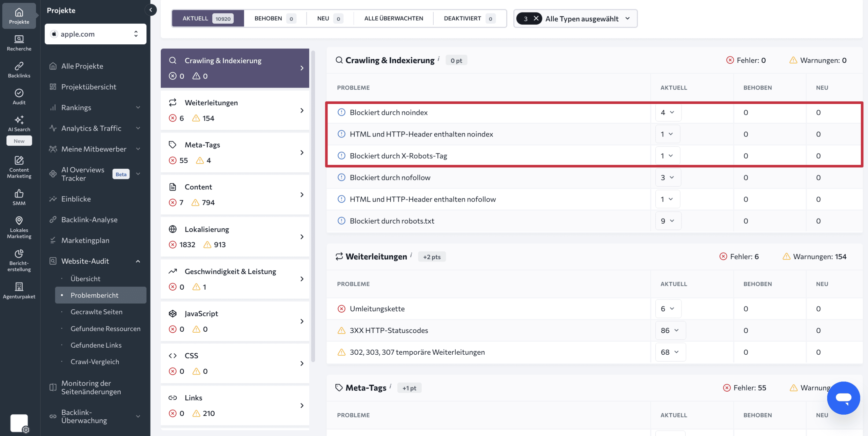Image resolution: width=868 pixels, height=436 pixels.
Task: Open the apple.com project selector
Action: pos(96,34)
